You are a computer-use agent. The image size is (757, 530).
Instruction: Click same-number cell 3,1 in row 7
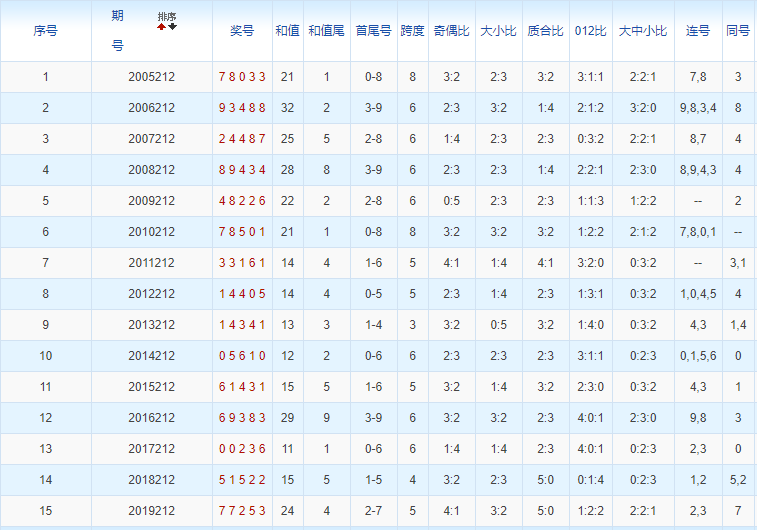point(738,264)
